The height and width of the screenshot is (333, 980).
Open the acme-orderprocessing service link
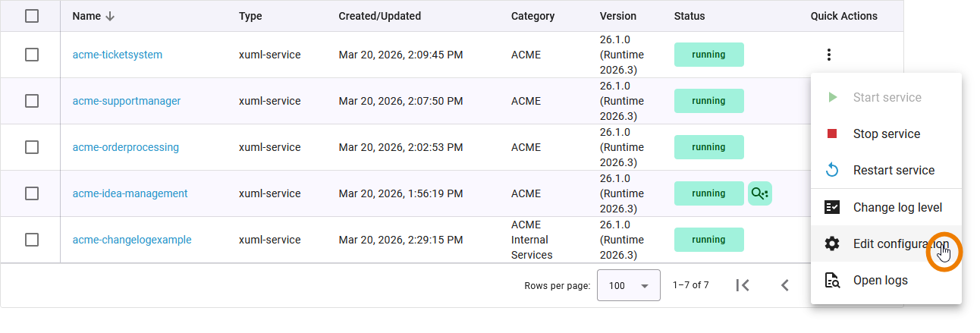(x=126, y=147)
